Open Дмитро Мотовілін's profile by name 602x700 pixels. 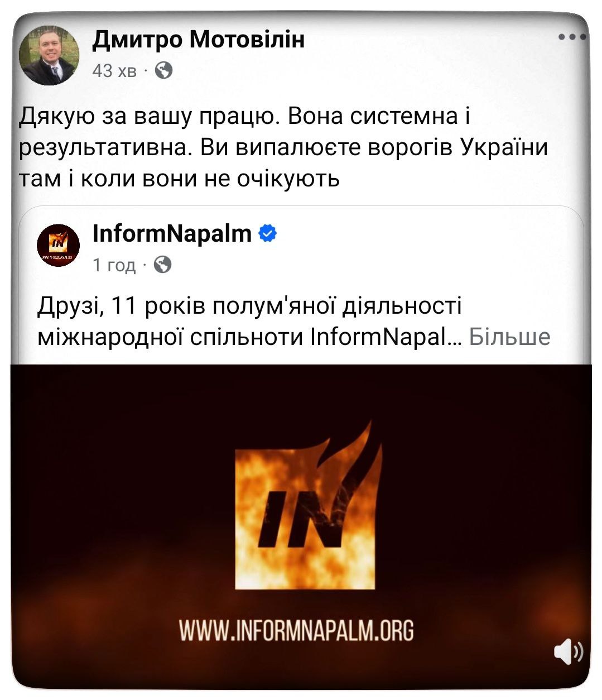click(x=199, y=40)
